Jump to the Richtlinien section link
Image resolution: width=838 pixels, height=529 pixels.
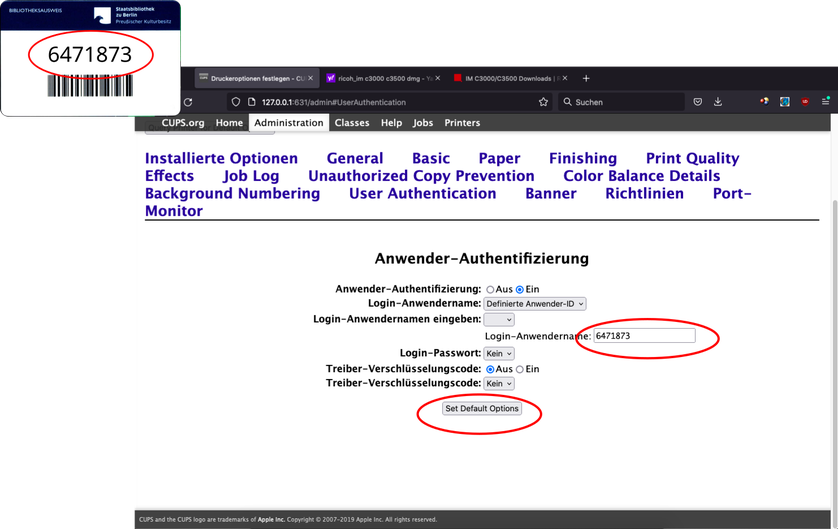click(x=645, y=193)
